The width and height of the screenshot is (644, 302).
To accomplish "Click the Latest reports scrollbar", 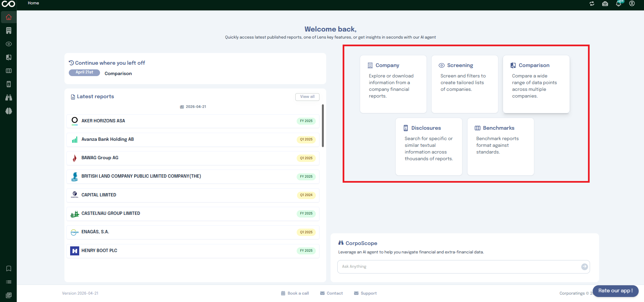I will point(323,126).
